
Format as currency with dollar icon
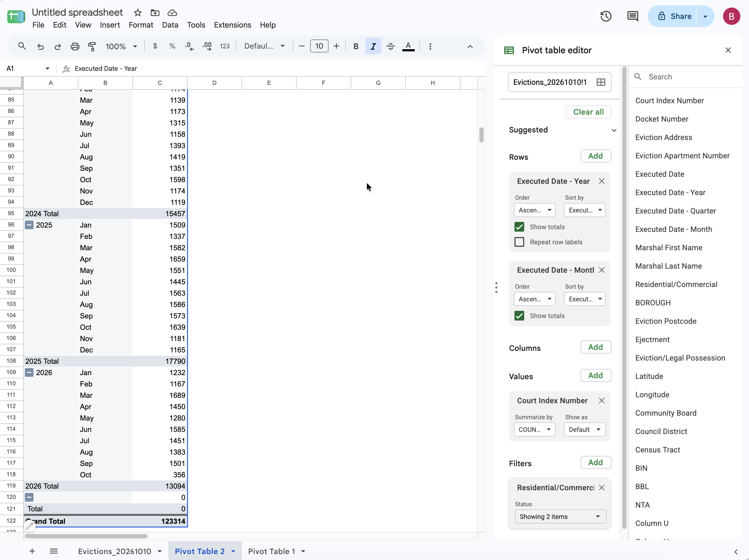pos(155,46)
